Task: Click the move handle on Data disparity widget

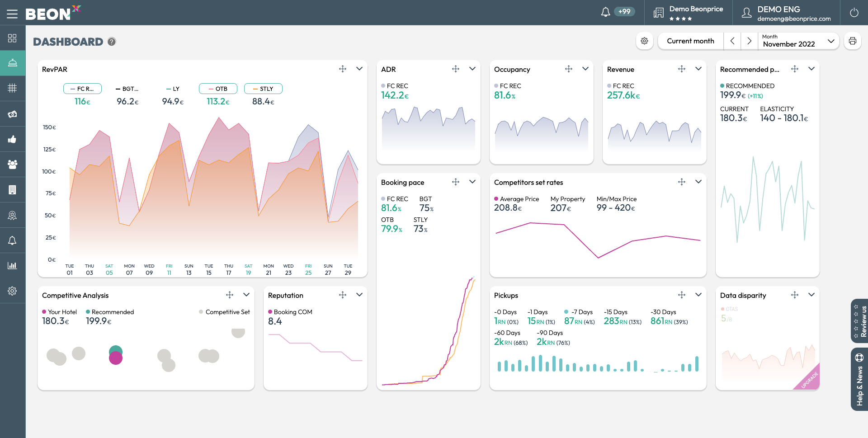Action: click(x=795, y=295)
